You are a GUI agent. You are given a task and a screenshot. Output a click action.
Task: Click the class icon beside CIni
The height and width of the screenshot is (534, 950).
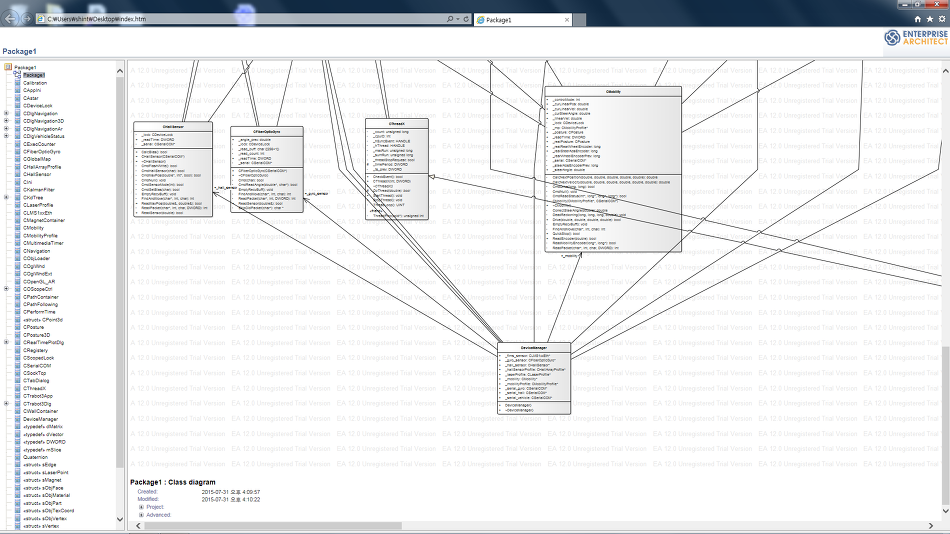[x=18, y=182]
